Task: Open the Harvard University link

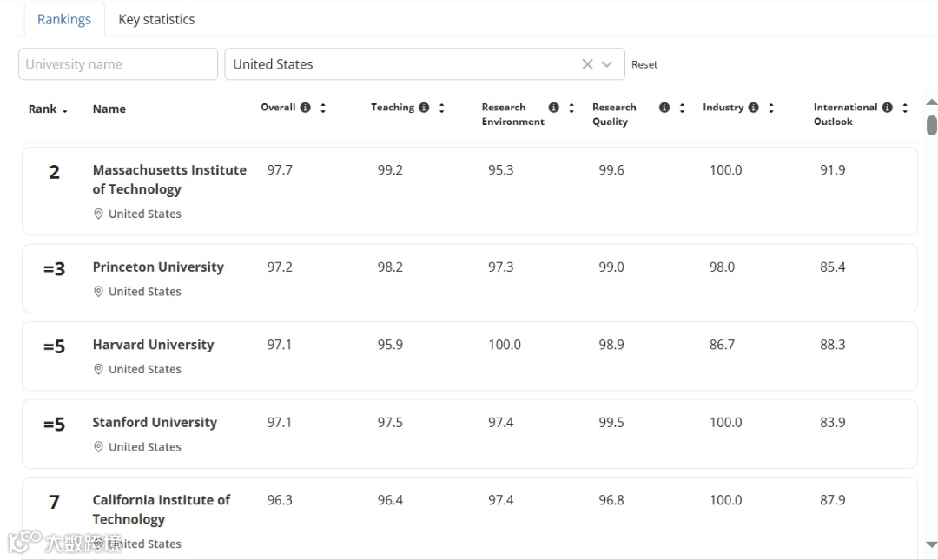Action: [153, 345]
